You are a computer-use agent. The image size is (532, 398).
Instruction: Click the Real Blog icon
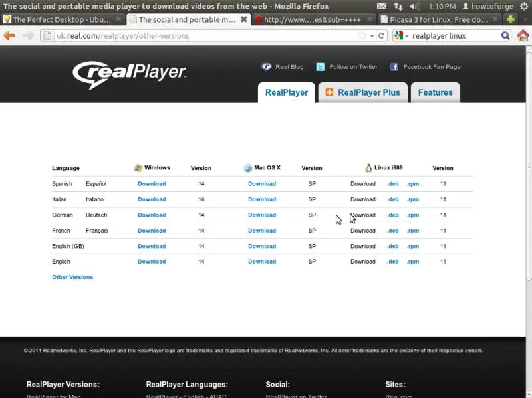pyautogui.click(x=266, y=67)
